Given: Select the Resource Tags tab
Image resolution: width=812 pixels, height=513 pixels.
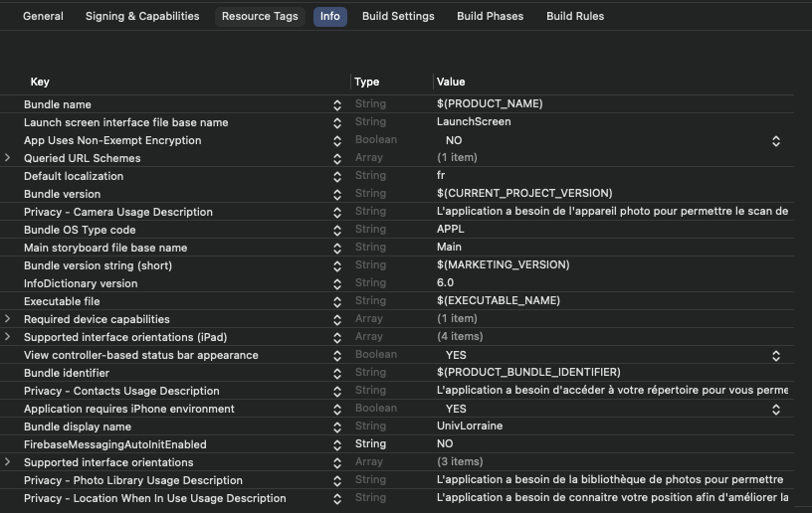Looking at the screenshot, I should pos(260,16).
